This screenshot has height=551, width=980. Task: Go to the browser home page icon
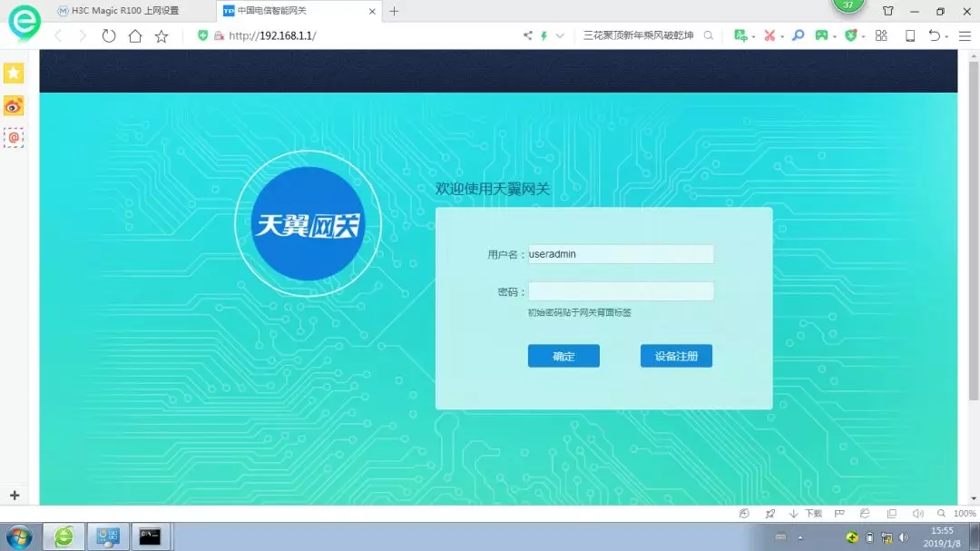click(135, 35)
